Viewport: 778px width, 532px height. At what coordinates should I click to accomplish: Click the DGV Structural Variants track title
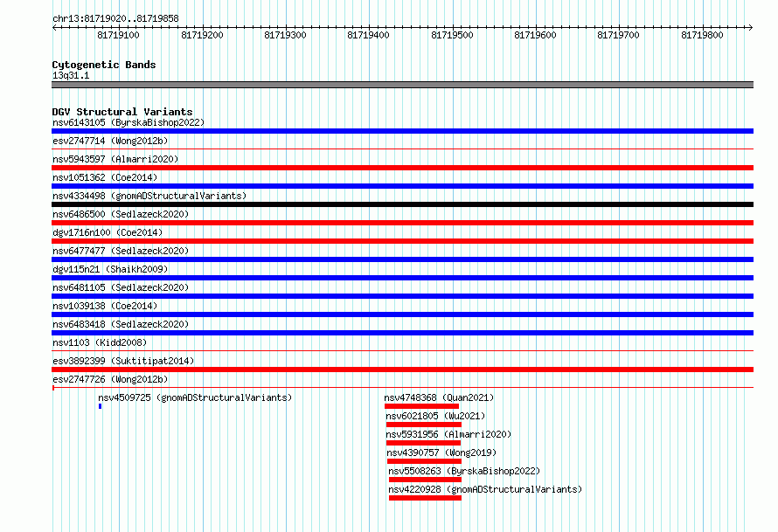pyautogui.click(x=122, y=112)
